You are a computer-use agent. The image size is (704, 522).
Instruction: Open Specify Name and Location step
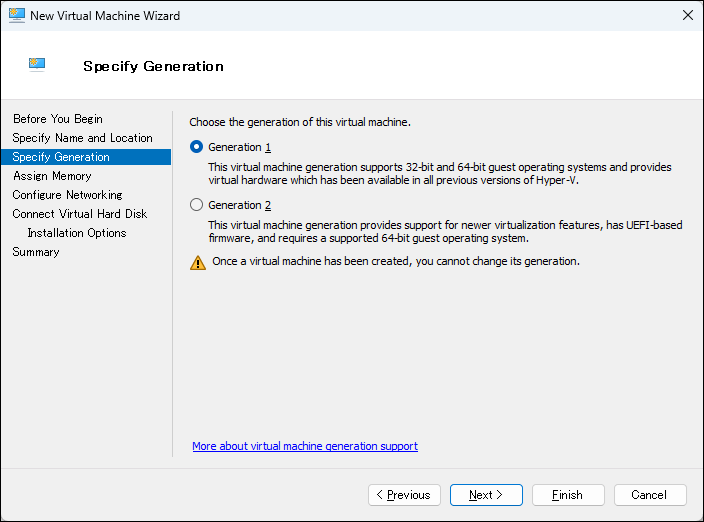point(82,138)
